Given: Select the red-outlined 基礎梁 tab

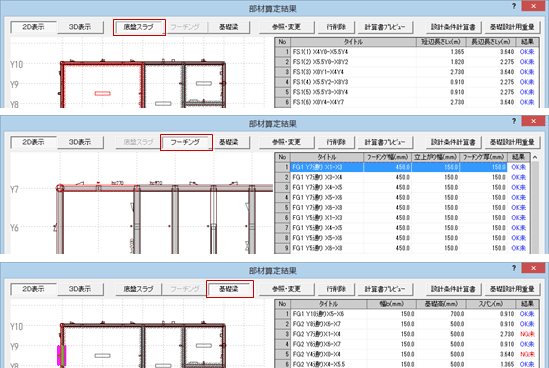Looking at the screenshot, I should click(230, 289).
